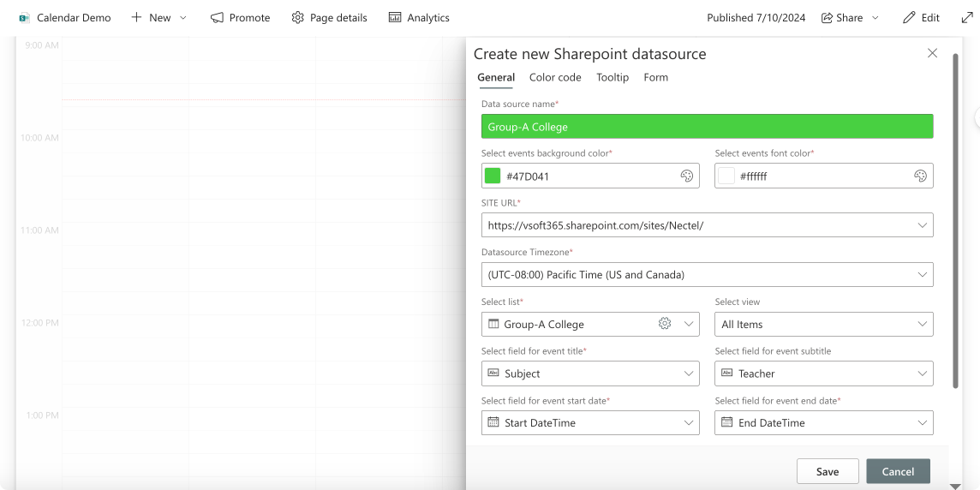Switch to the General tab
980x490 pixels.
tap(496, 77)
